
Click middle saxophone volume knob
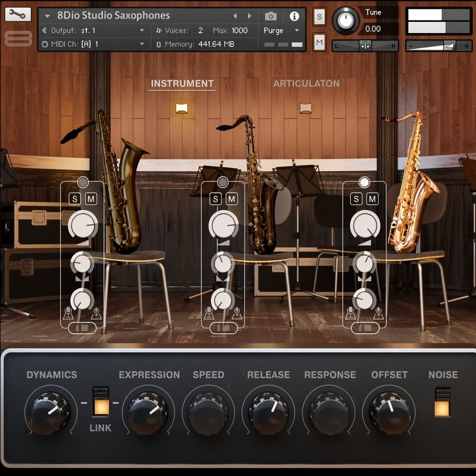224,225
